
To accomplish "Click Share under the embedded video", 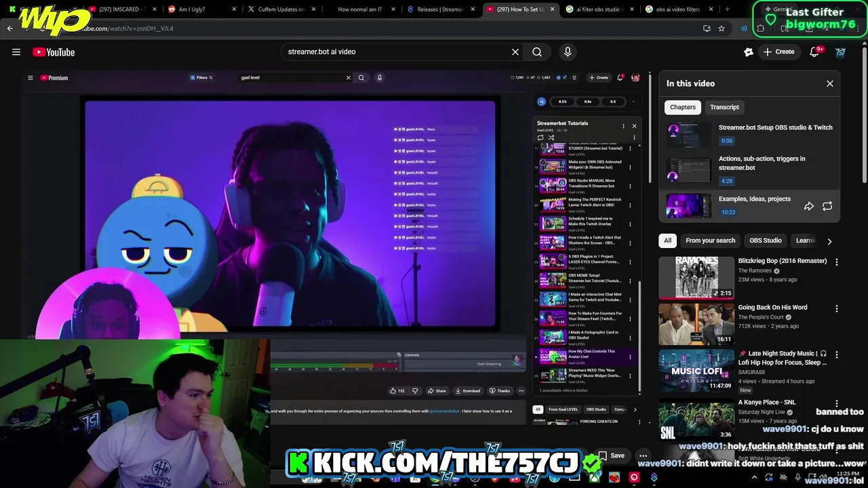I will [437, 390].
